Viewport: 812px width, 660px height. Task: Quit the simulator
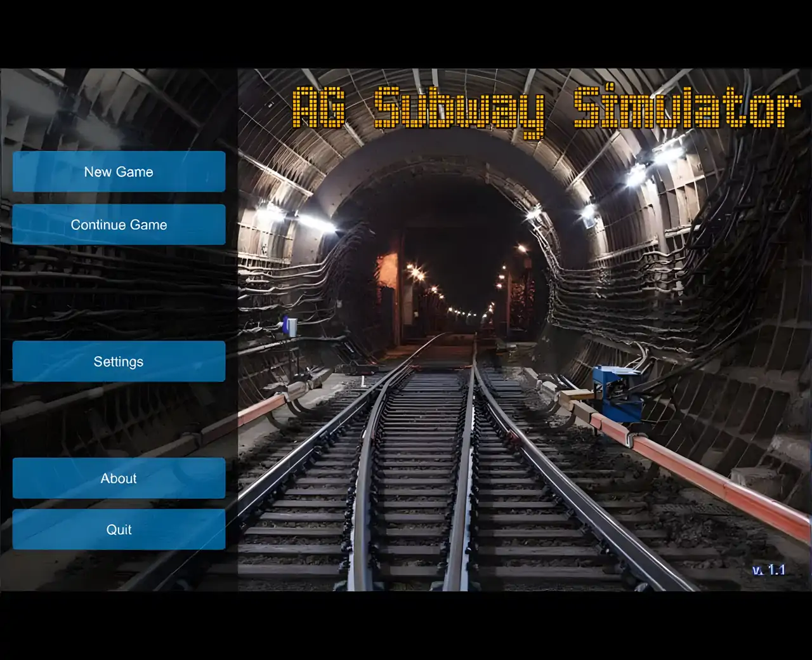pyautogui.click(x=119, y=529)
